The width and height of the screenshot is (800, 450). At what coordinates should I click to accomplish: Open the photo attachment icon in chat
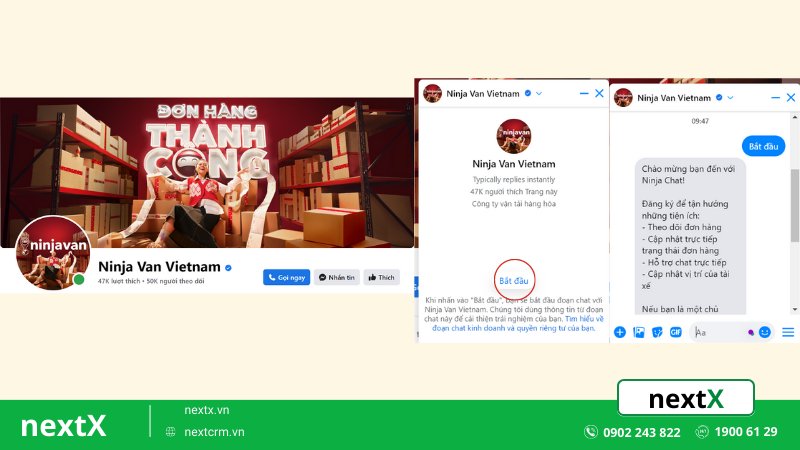639,332
